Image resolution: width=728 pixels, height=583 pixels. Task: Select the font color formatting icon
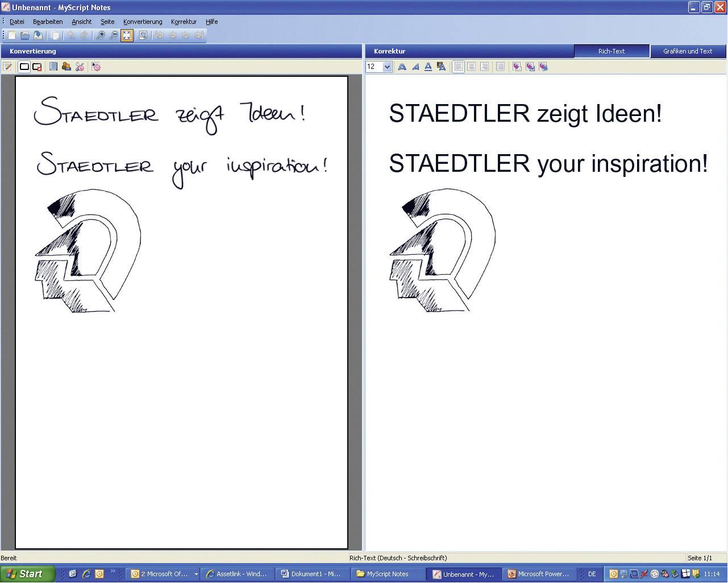(x=441, y=67)
